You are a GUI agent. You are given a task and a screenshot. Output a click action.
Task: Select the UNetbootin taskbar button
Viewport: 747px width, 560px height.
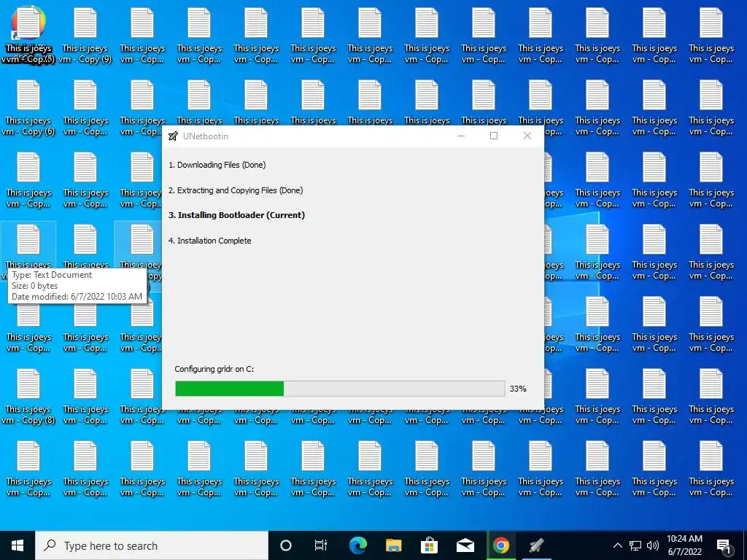click(536, 545)
